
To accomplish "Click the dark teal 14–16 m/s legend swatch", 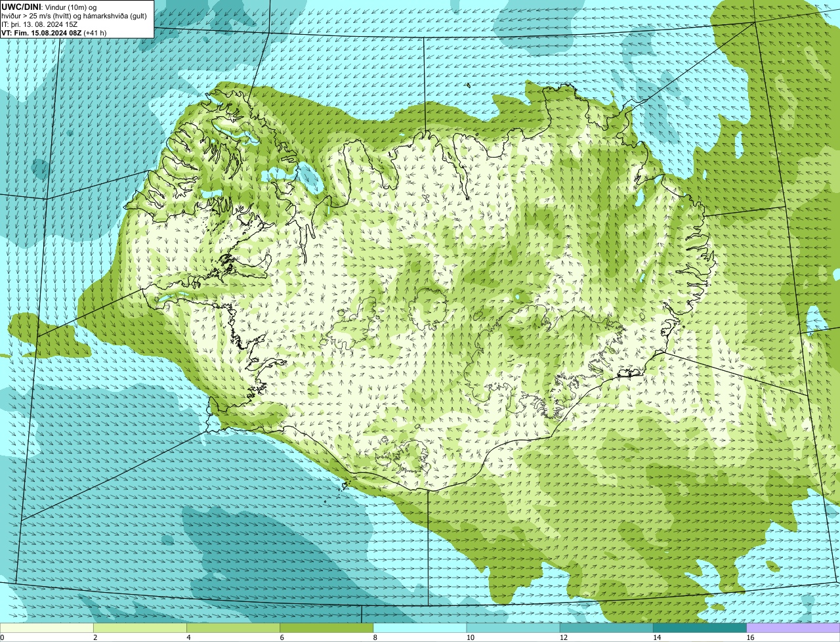I will tap(700, 628).
